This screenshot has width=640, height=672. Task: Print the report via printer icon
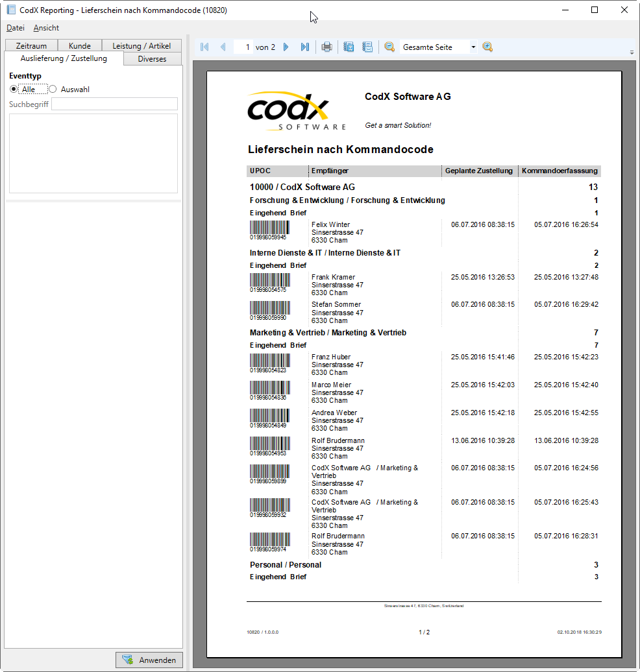327,47
